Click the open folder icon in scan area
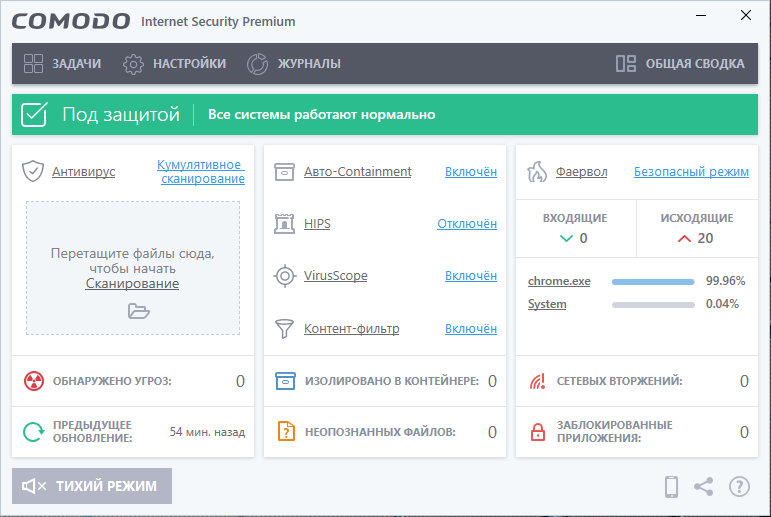This screenshot has width=771, height=517. coord(139,311)
